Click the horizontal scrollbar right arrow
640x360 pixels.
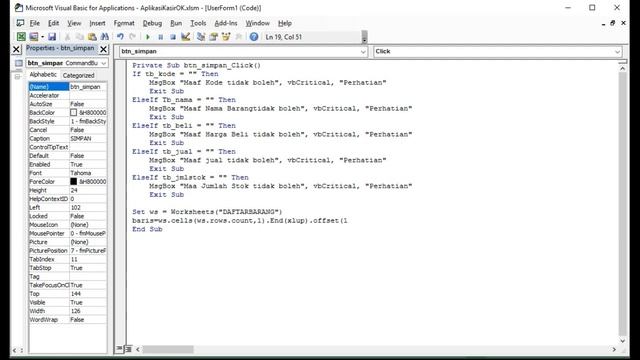pyautogui.click(x=614, y=349)
